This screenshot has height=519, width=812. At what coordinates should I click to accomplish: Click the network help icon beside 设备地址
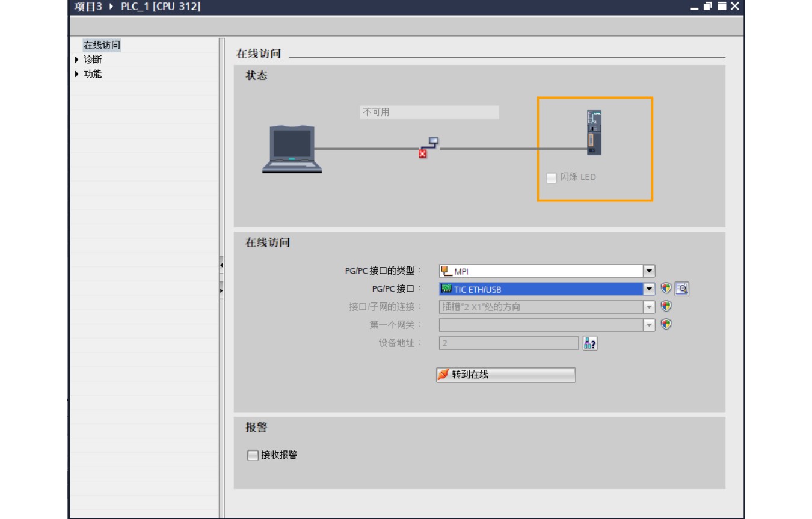[590, 343]
